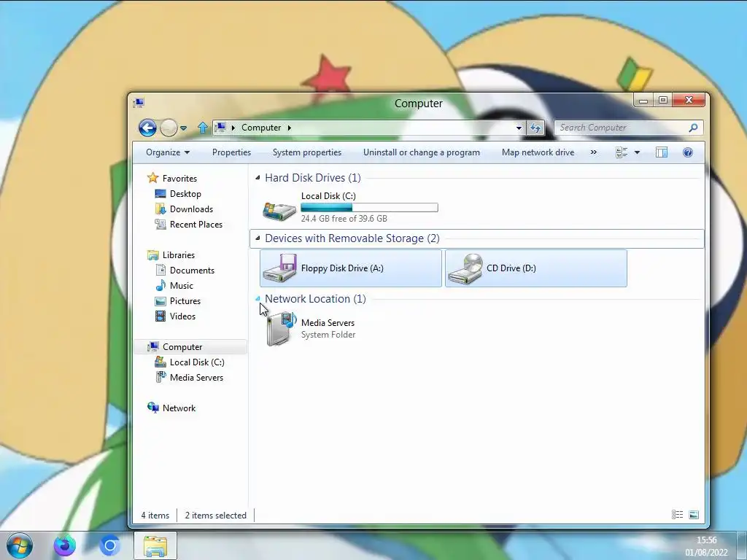Open the Documents library
Image resolution: width=747 pixels, height=560 pixels.
[x=192, y=270]
